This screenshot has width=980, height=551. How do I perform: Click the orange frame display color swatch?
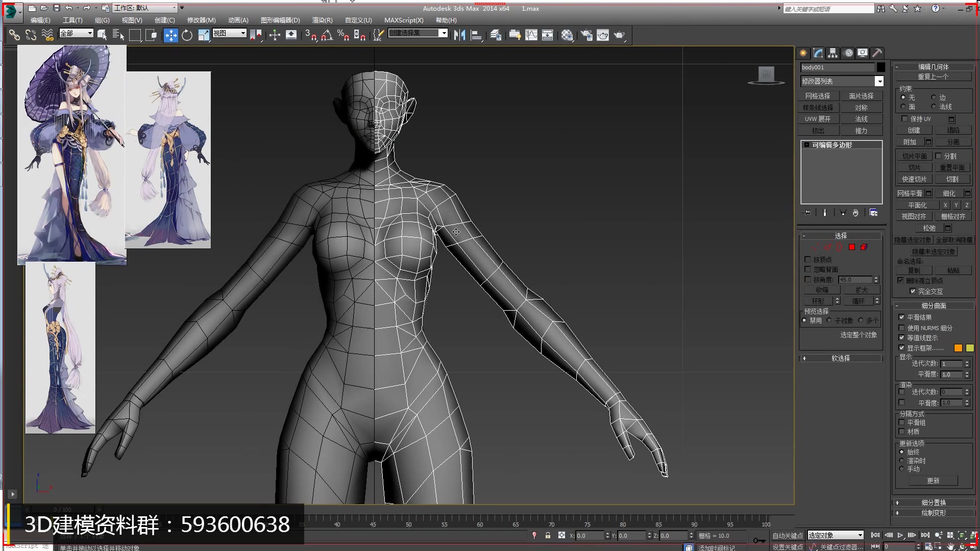click(x=958, y=347)
